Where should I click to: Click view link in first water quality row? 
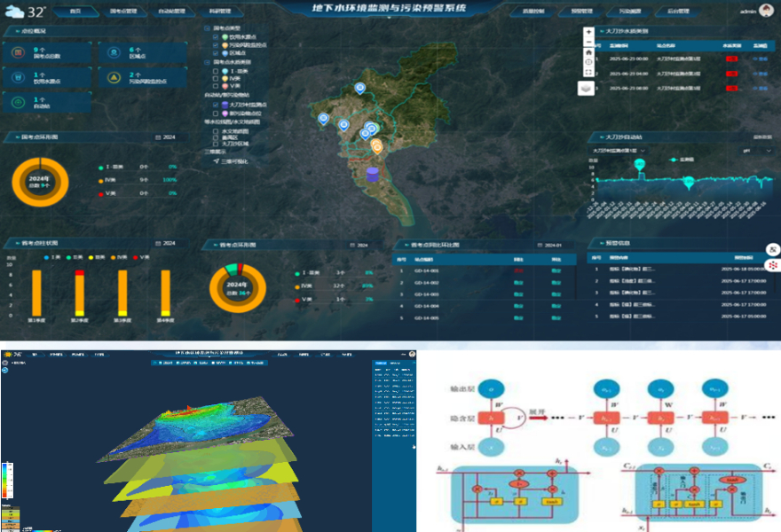point(760,59)
